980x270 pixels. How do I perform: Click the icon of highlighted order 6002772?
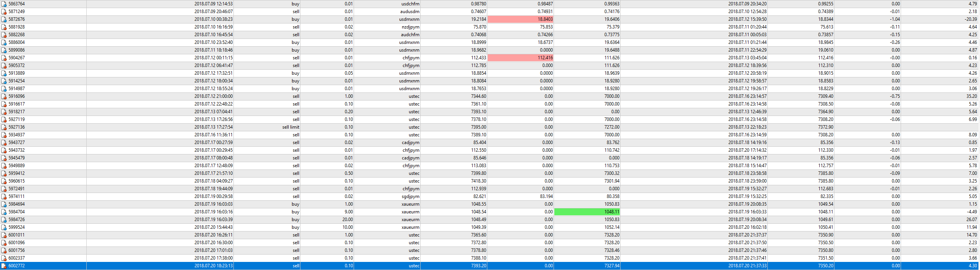pos(4,266)
